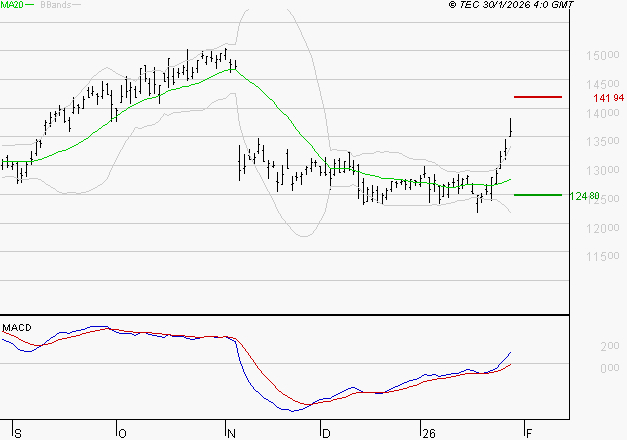Viewport: 627px width, 440px height.
Task: Click the TEC 30/1/2026 copyright text
Action: click(x=511, y=5)
